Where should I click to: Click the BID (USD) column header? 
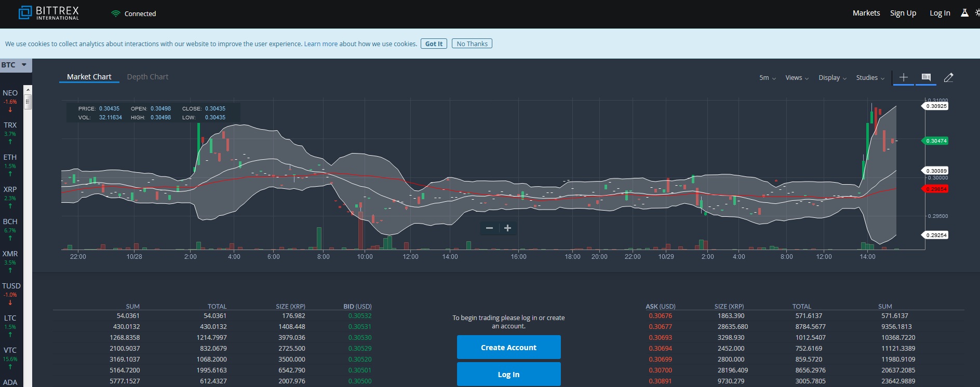tap(357, 306)
